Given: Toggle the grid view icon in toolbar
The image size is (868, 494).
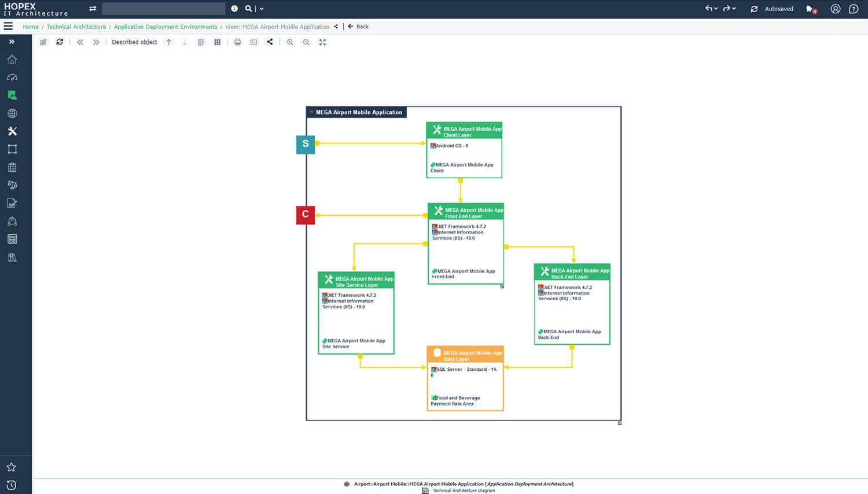Looking at the screenshot, I should 217,42.
